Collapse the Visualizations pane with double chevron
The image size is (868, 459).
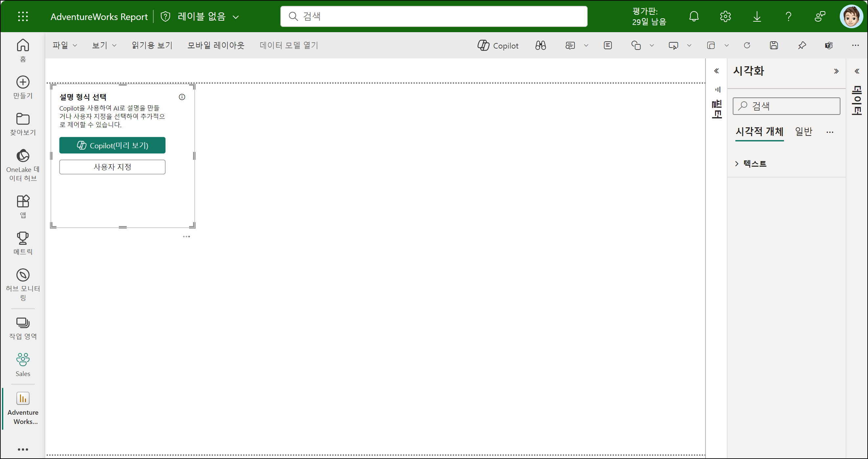click(836, 71)
